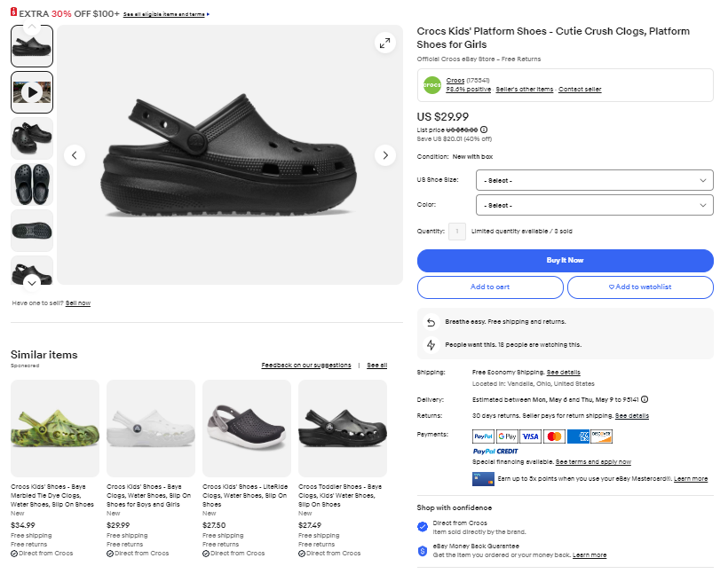Open the black Toddler Baya clog image
The width and height of the screenshot is (728, 574).
point(343,429)
